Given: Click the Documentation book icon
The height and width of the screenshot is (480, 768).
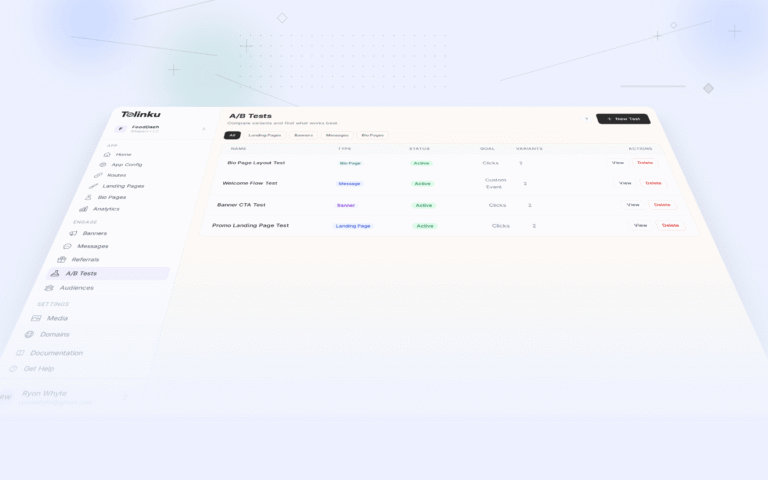Looking at the screenshot, I should pos(20,353).
